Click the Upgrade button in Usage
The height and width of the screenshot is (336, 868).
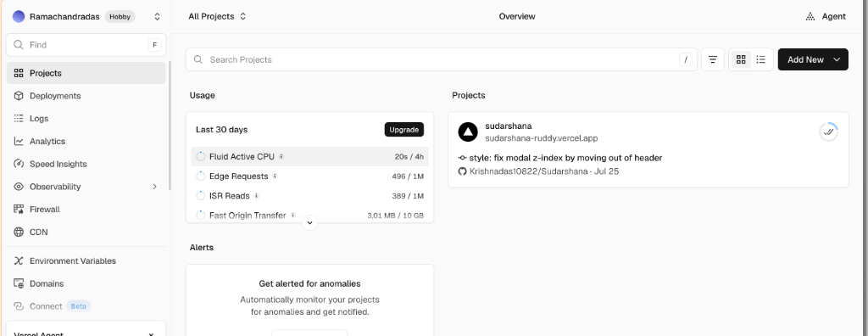(404, 130)
